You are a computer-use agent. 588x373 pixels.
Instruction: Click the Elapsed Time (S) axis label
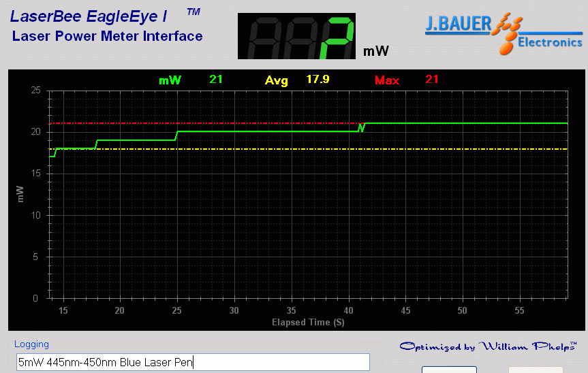pos(308,323)
